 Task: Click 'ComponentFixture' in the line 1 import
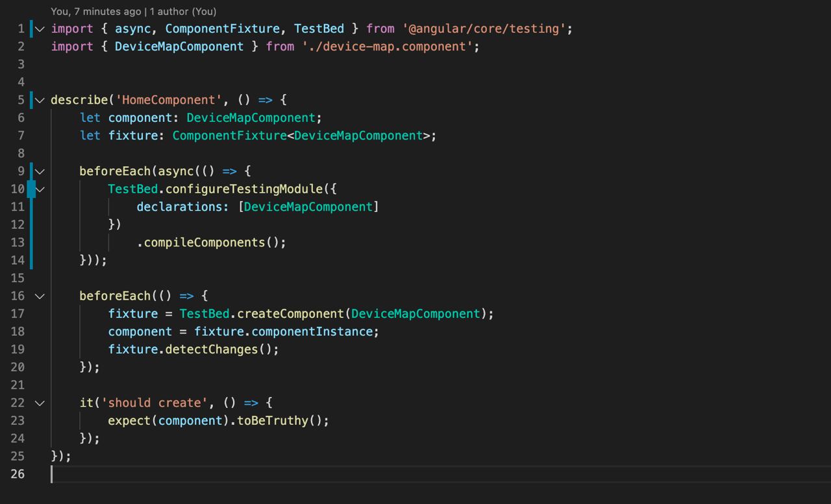[223, 29]
